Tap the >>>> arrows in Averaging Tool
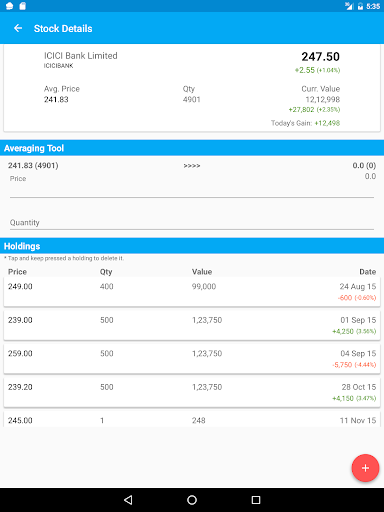This screenshot has height=512, width=384. (x=192, y=166)
